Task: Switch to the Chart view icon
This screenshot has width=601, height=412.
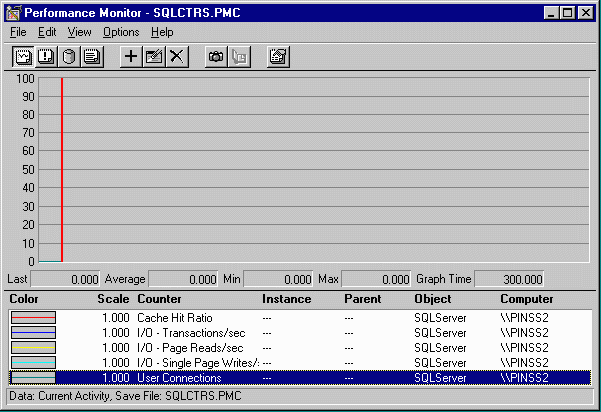Action: point(24,56)
